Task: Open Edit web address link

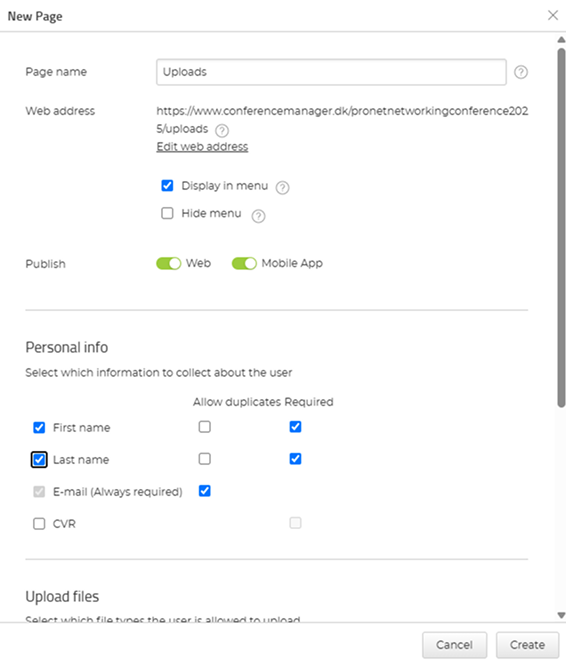Action: [x=202, y=147]
